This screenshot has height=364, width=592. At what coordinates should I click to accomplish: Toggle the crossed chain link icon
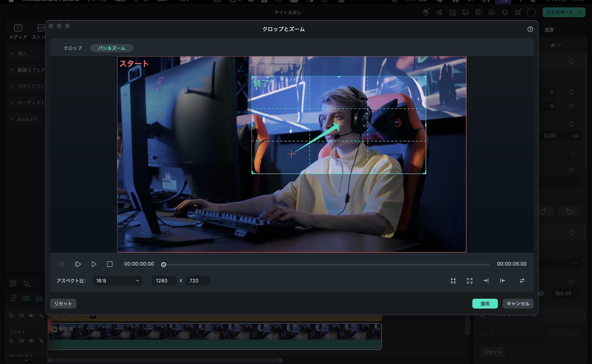[x=13, y=298]
